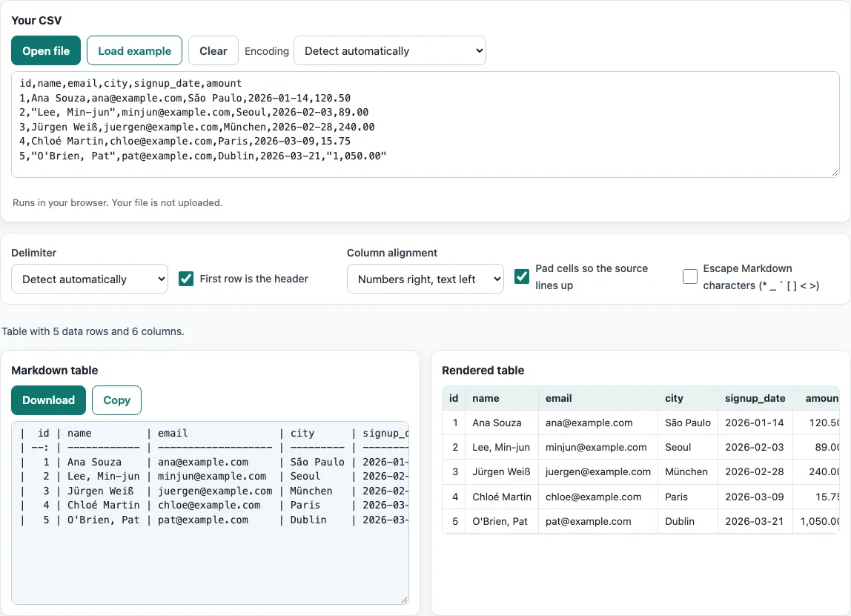Click '2026-01-14' date cell in rendered table
This screenshot has width=851, height=616.
click(x=755, y=423)
